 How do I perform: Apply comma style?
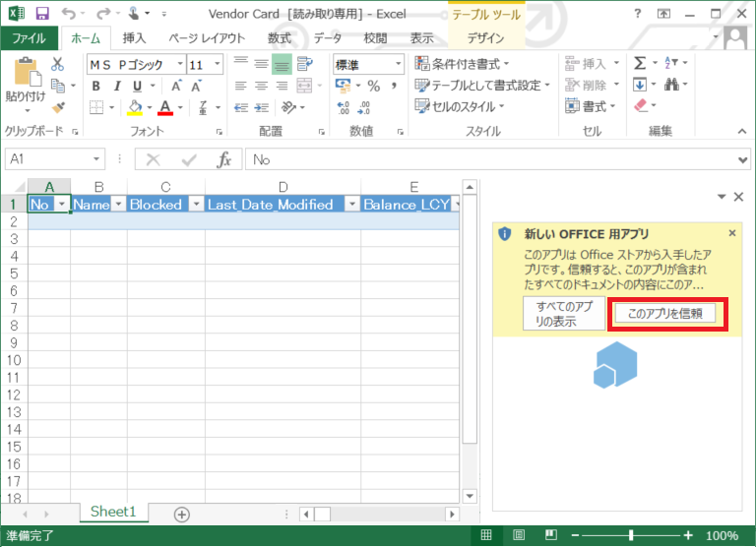[395, 86]
